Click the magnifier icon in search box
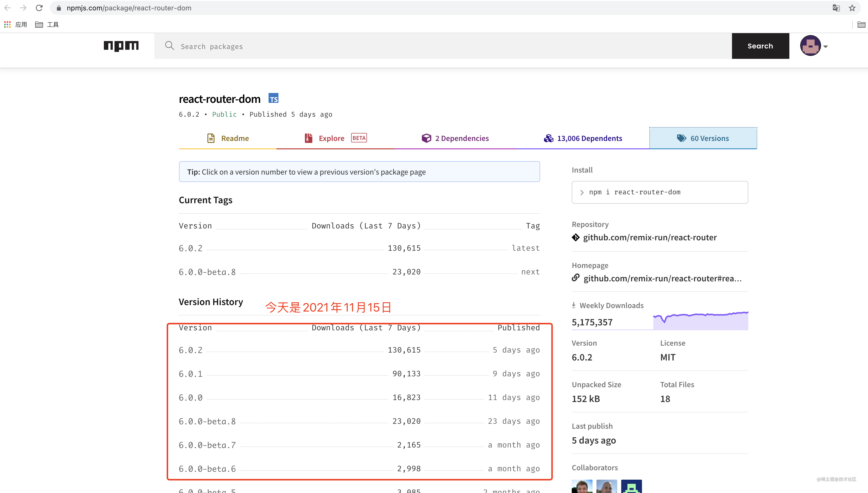This screenshot has width=868, height=493. [x=169, y=46]
